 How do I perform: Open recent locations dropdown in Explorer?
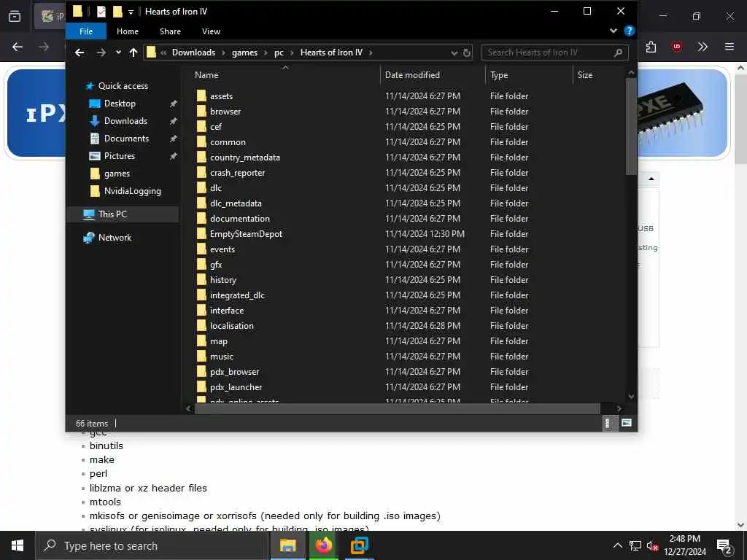click(118, 52)
